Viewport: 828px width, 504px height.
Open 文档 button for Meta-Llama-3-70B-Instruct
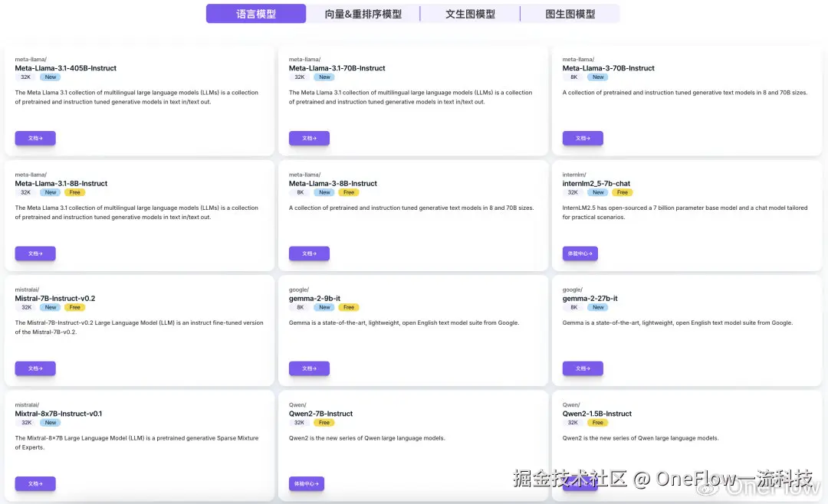pyautogui.click(x=583, y=139)
